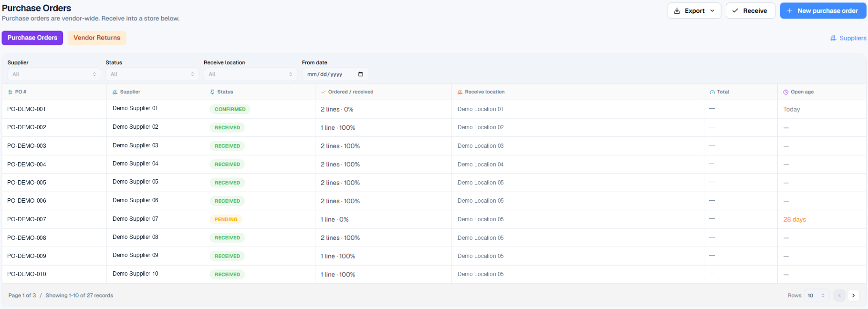Open purchase order PO-DEMO-010
The height and width of the screenshot is (309, 868).
[27, 274]
